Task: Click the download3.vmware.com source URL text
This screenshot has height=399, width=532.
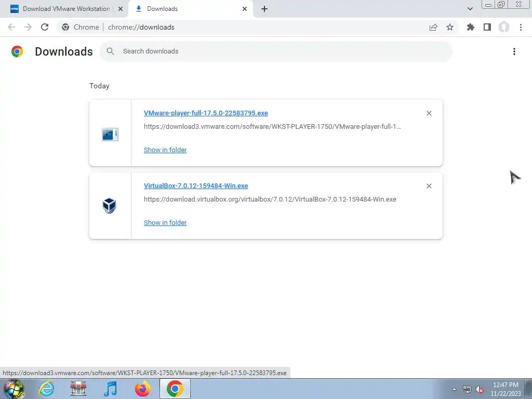Action: [272, 127]
